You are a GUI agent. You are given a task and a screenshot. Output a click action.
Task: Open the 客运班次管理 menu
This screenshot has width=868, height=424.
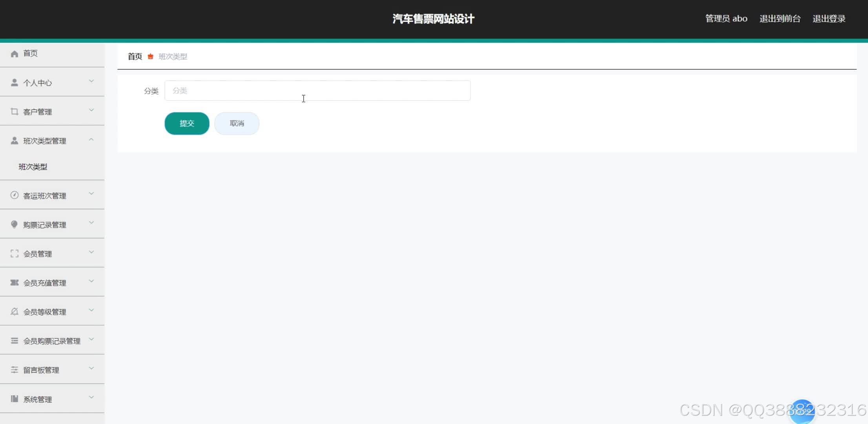[45, 196]
